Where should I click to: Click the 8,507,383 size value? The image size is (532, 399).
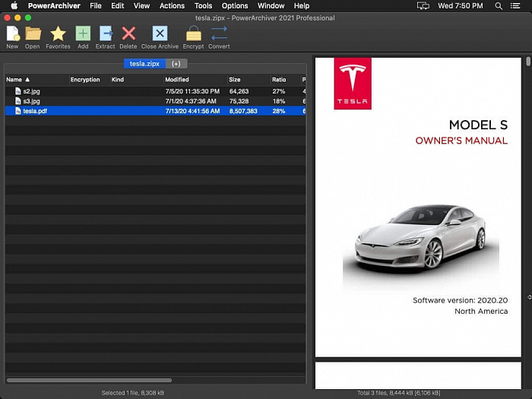[x=243, y=111]
